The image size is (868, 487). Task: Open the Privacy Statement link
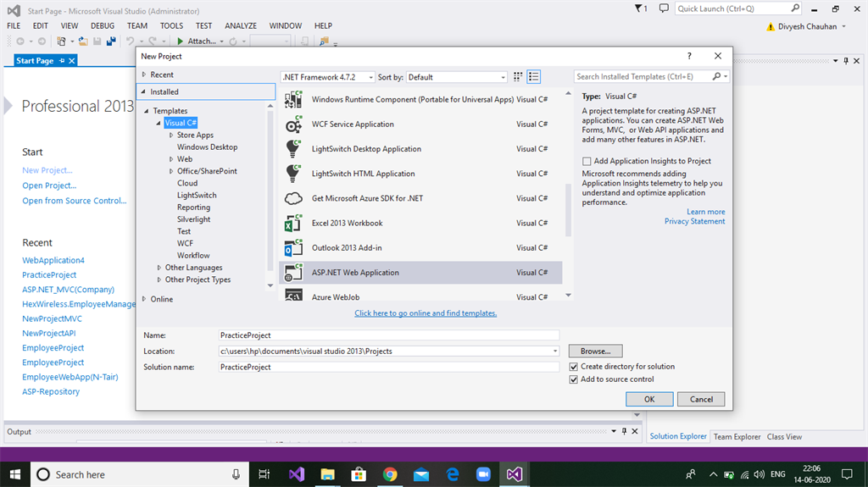click(695, 221)
